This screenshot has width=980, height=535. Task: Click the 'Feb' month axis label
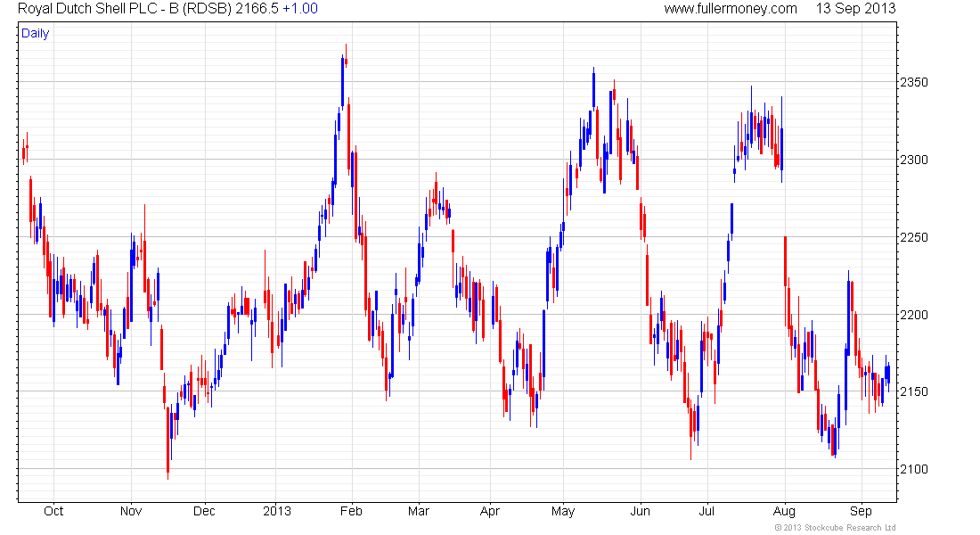click(x=351, y=511)
